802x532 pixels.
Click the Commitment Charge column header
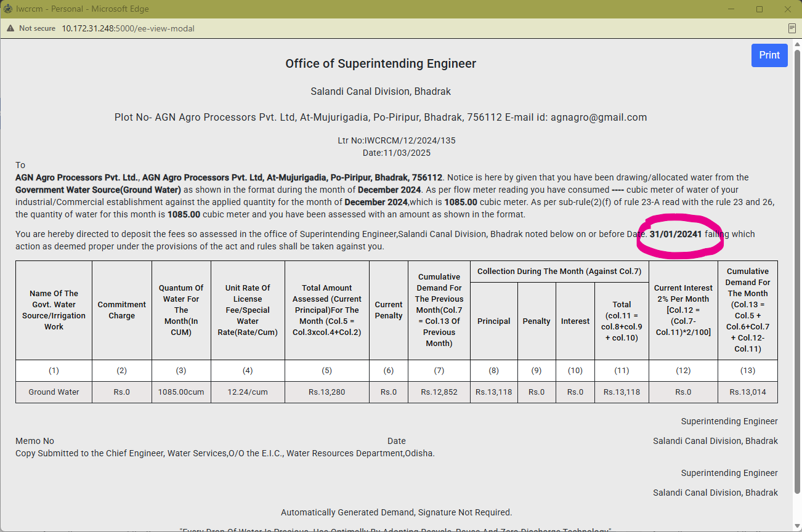click(122, 310)
